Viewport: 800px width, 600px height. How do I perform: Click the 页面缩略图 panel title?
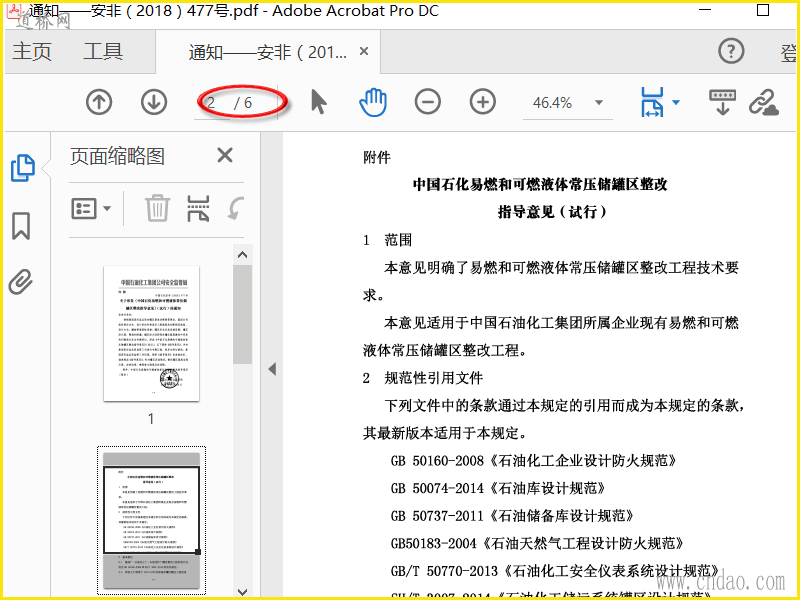pyautogui.click(x=117, y=156)
